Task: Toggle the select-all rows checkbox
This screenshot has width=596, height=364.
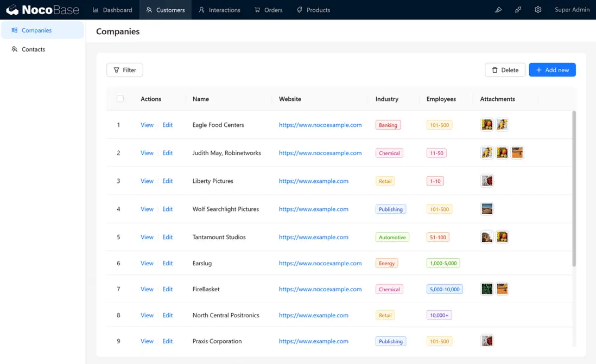Action: click(x=120, y=99)
